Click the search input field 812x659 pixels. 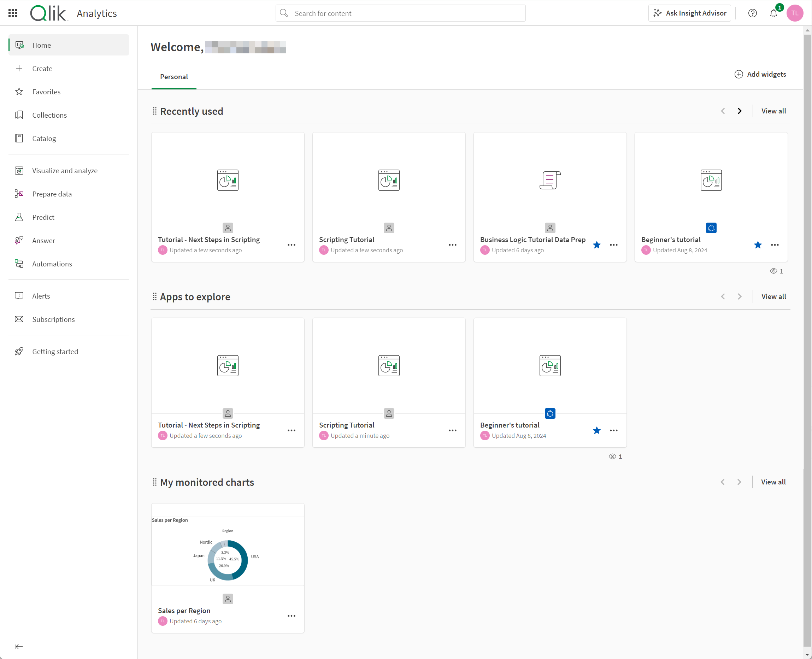click(x=401, y=13)
